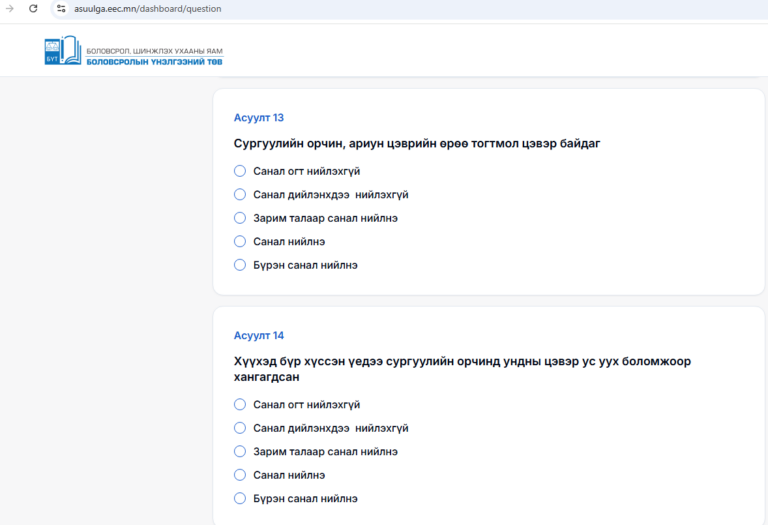Screen dimensions: 768x525
Task: Focus the address bar showing asuulga.eec.mn
Action: [148, 9]
